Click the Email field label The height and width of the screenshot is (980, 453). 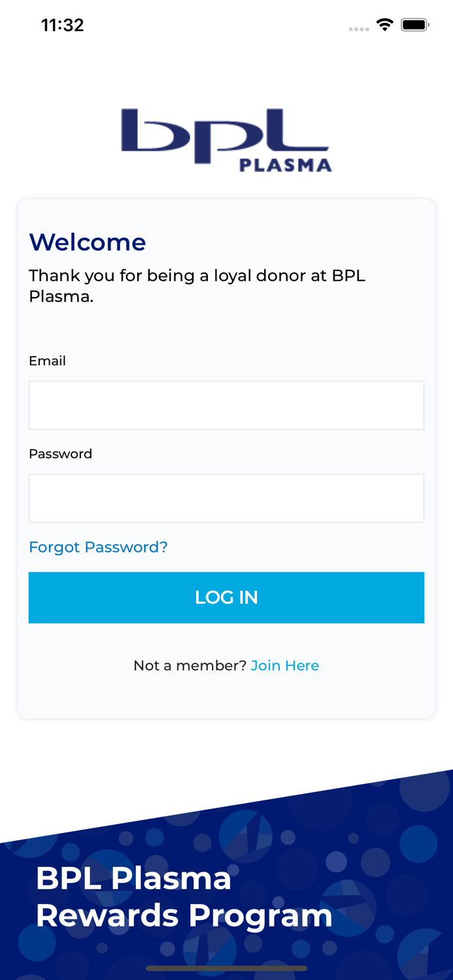[x=47, y=361]
